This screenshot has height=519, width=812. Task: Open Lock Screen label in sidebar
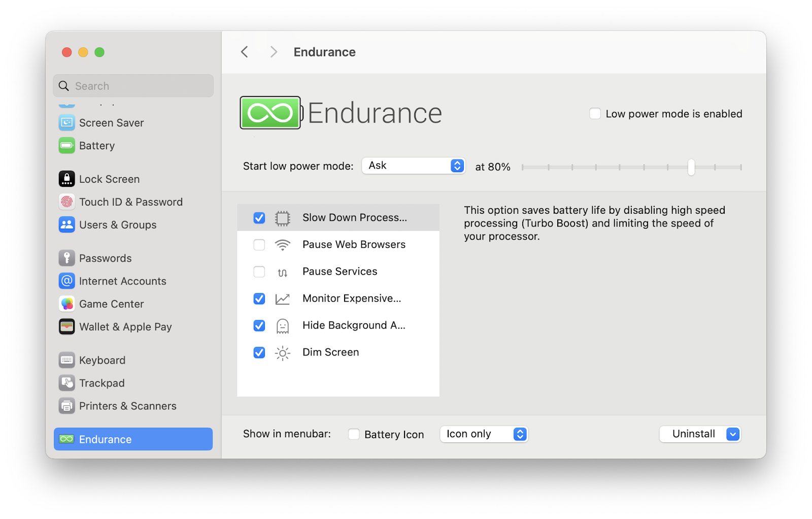109,179
